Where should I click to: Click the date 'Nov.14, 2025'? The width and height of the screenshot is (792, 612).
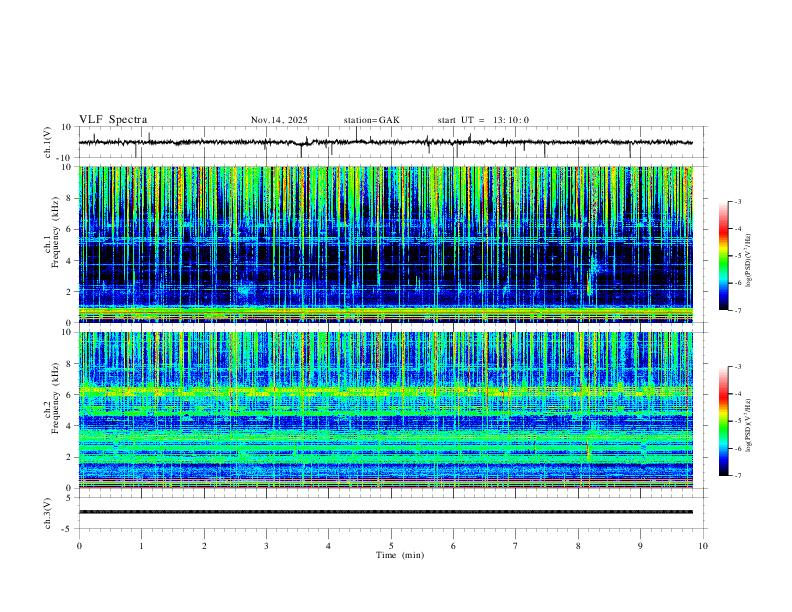click(x=279, y=120)
